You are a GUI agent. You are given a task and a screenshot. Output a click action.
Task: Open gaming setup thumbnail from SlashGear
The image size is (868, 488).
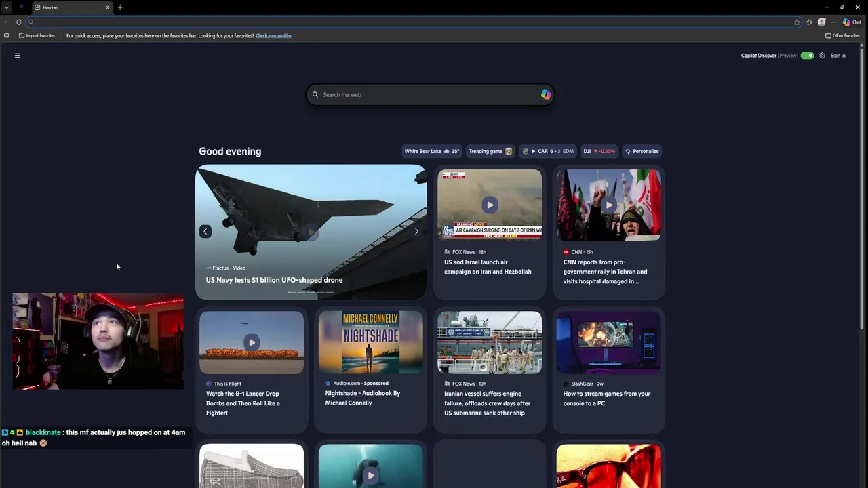(608, 342)
